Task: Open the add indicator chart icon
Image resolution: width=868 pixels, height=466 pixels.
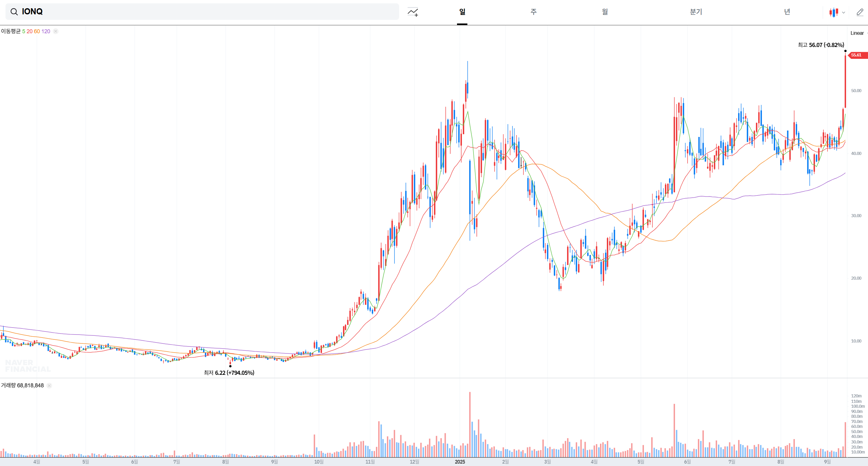Action: [x=413, y=12]
